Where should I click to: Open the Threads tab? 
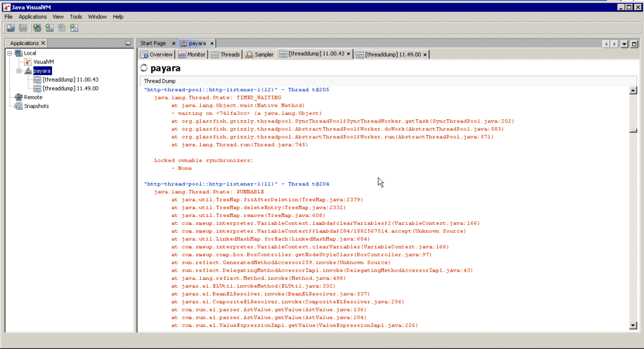(x=225, y=54)
